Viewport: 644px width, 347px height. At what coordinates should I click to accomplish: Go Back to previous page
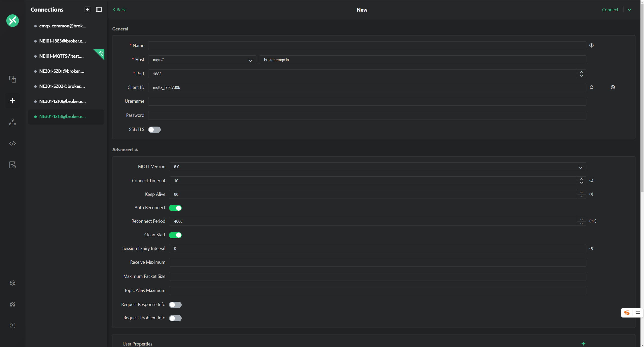click(119, 10)
